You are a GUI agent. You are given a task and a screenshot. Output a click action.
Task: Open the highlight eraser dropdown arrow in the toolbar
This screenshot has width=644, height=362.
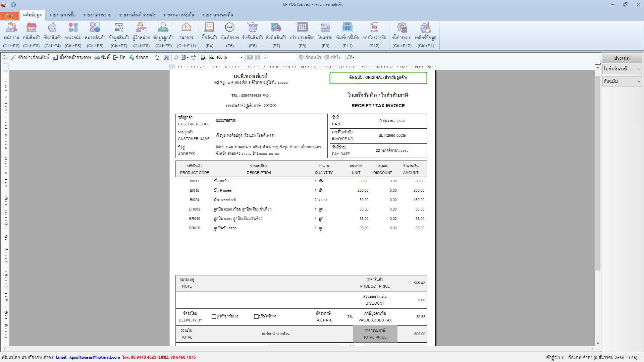(354, 57)
